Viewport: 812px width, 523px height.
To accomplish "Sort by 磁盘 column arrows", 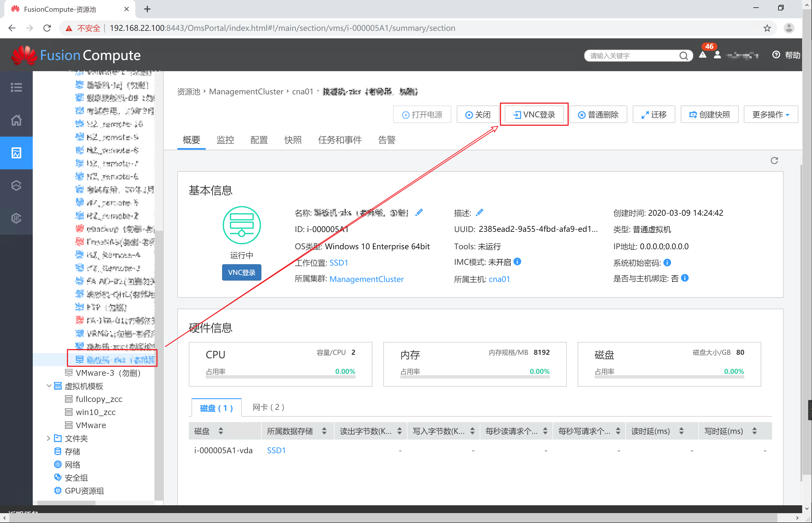I will pyautogui.click(x=221, y=431).
